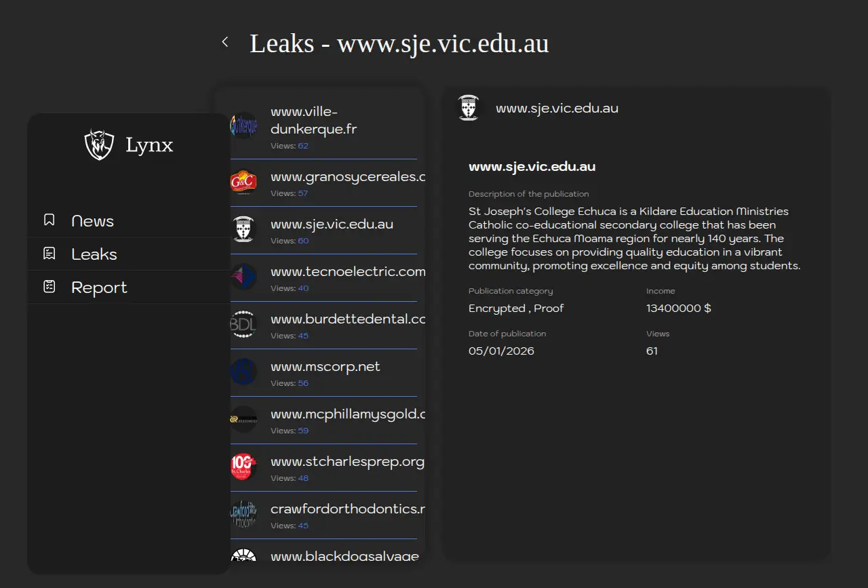The width and height of the screenshot is (868, 588).
Task: Click the blue mscorp.net logo
Action: pyautogui.click(x=243, y=372)
